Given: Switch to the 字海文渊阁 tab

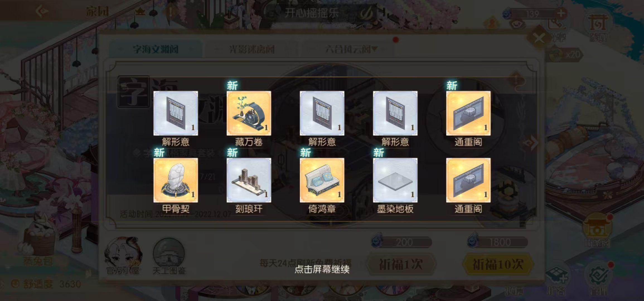Looking at the screenshot, I should point(156,49).
